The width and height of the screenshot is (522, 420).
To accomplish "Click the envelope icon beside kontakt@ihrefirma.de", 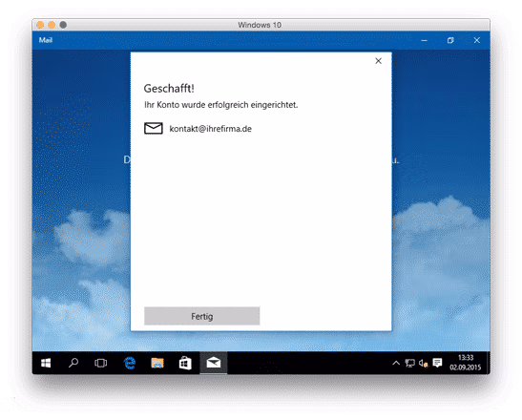I will [154, 128].
